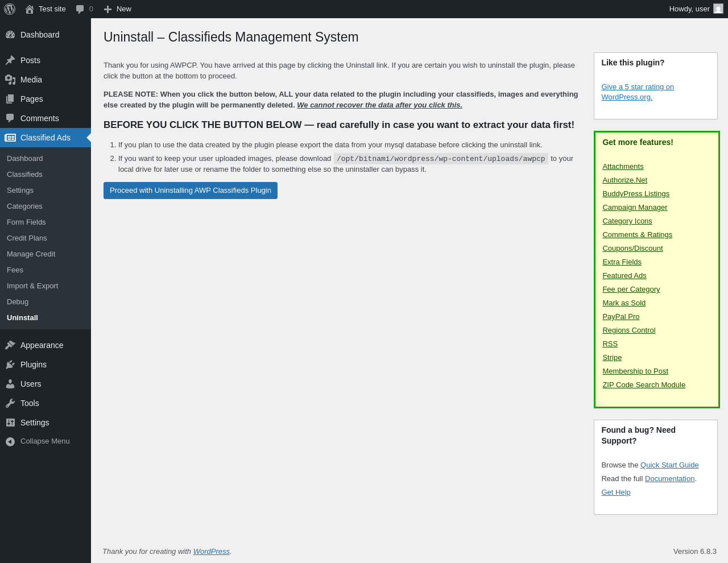Click the Get Help link
The height and width of the screenshot is (563, 728).
(x=616, y=492)
